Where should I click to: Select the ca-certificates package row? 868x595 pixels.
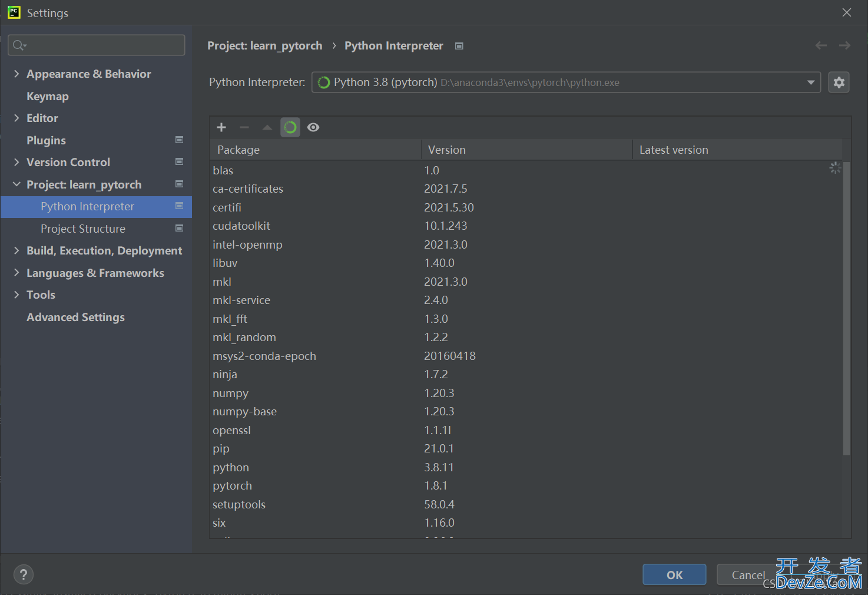click(x=526, y=189)
